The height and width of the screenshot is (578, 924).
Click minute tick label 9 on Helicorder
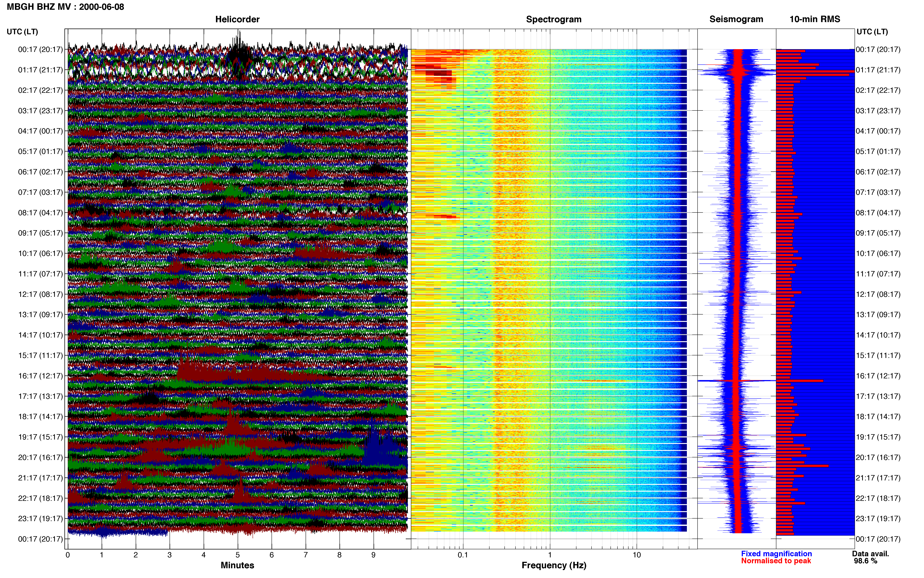pos(373,555)
